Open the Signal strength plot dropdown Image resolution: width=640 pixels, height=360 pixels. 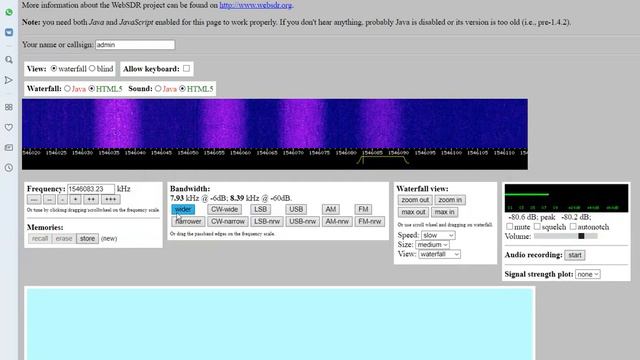(x=588, y=274)
